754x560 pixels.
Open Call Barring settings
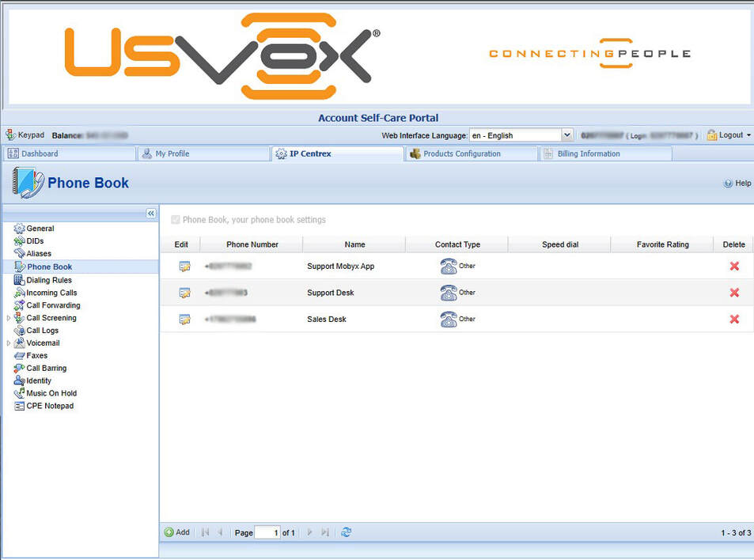[x=46, y=368]
